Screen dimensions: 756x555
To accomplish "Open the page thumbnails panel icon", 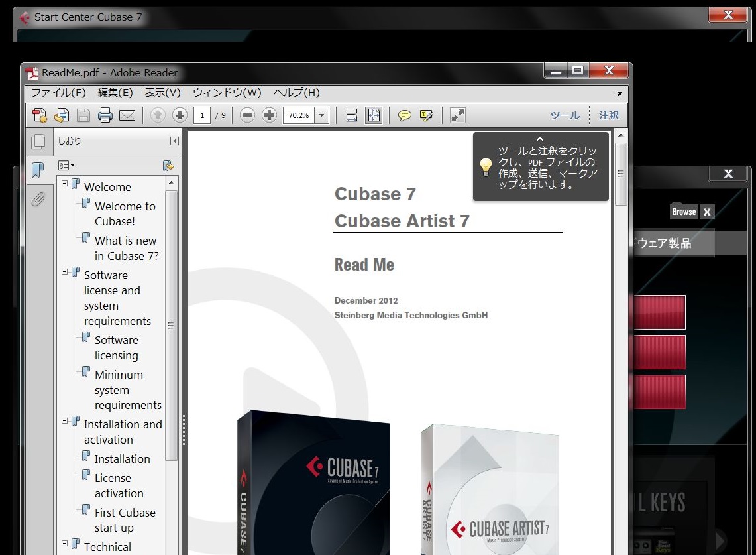I will (38, 141).
